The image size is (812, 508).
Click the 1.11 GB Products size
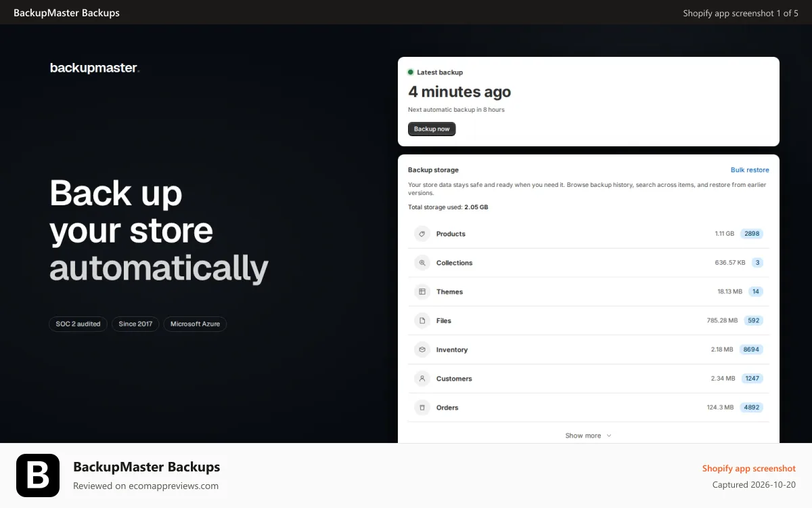point(724,234)
